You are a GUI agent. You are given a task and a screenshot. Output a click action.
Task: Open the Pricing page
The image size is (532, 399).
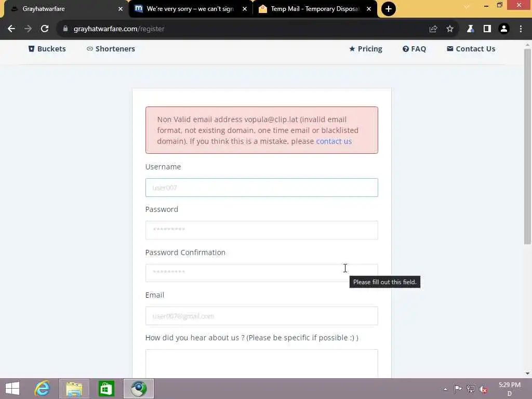click(x=366, y=49)
